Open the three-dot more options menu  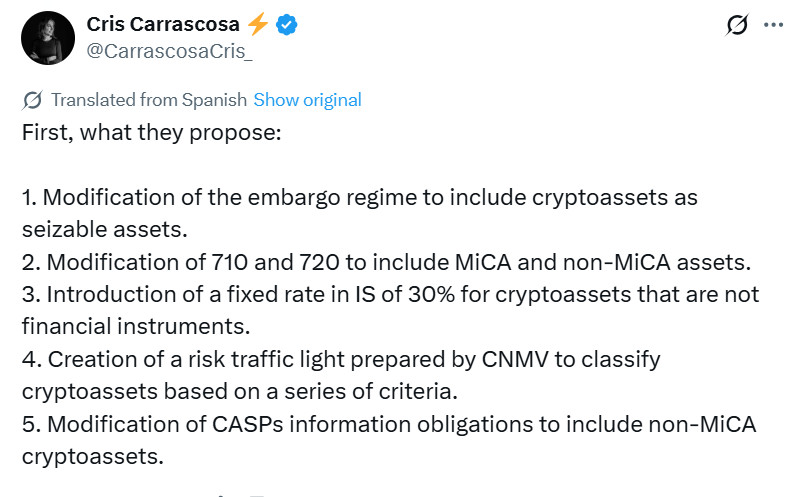coord(773,26)
